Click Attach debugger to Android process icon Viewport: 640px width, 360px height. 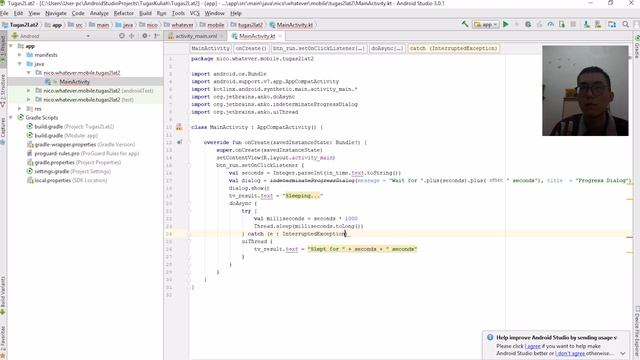(x=562, y=24)
